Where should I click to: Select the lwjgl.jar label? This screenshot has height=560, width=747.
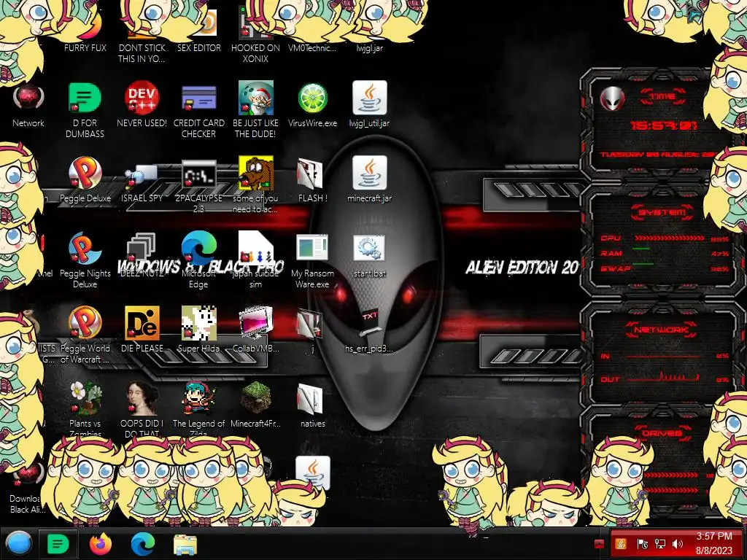(x=369, y=47)
